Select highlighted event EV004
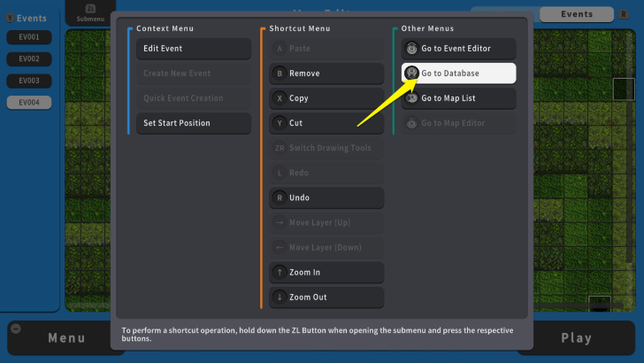 pos(29,103)
